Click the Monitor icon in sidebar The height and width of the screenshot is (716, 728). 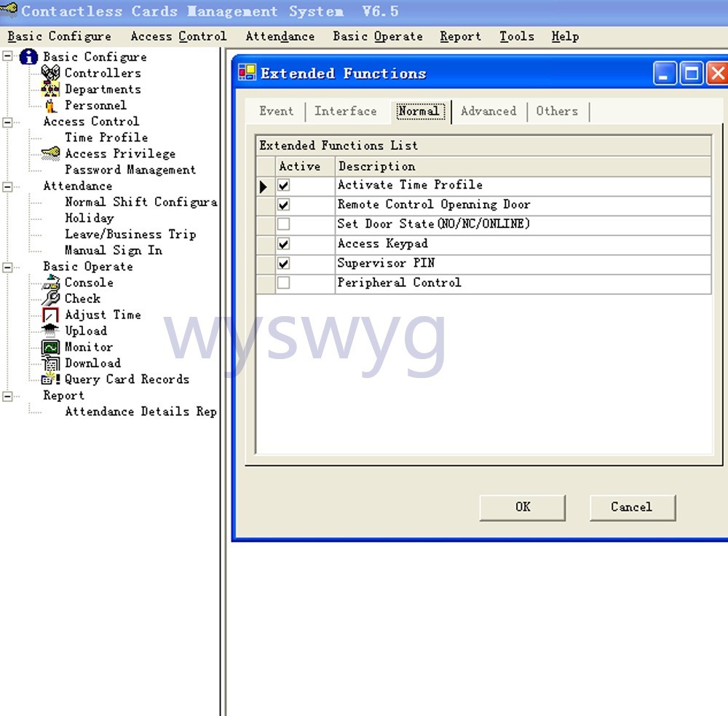50,347
